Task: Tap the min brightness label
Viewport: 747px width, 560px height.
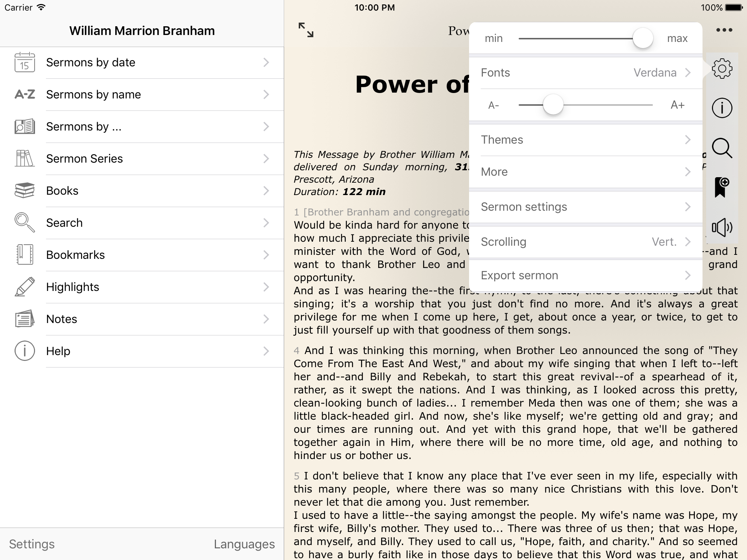Action: click(x=494, y=38)
